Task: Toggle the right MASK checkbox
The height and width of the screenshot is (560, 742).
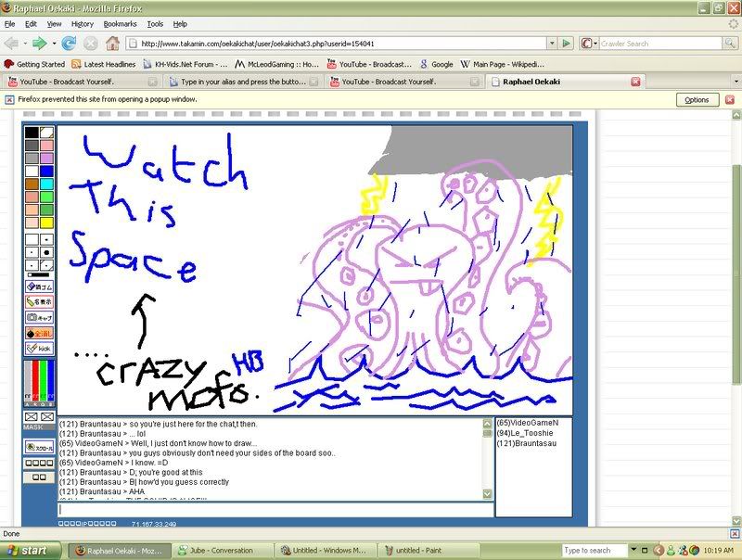Action: pyautogui.click(x=46, y=418)
